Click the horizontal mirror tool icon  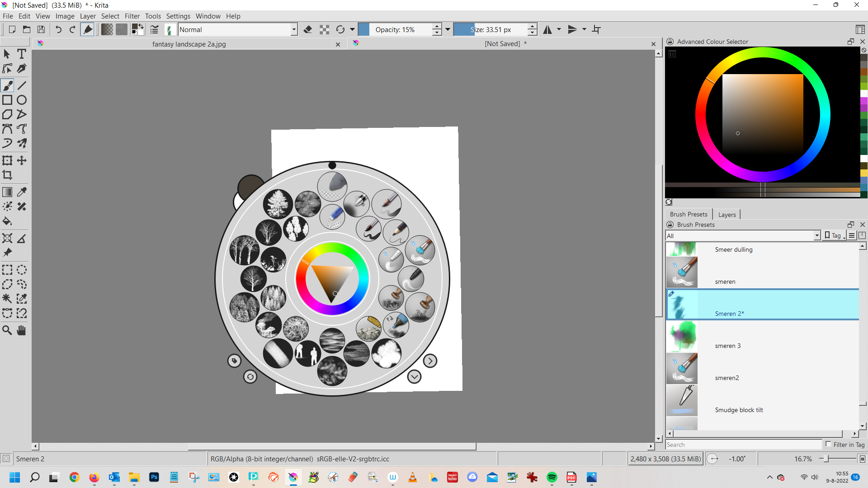(x=547, y=30)
